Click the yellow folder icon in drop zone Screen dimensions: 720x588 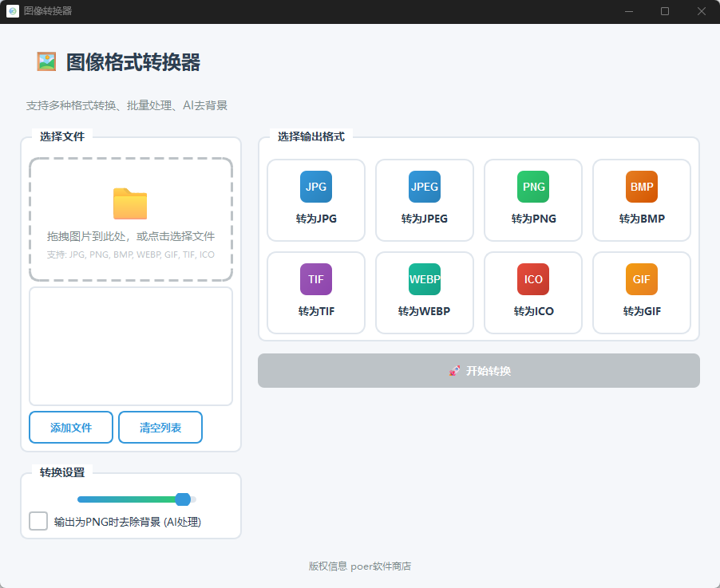pyautogui.click(x=130, y=203)
